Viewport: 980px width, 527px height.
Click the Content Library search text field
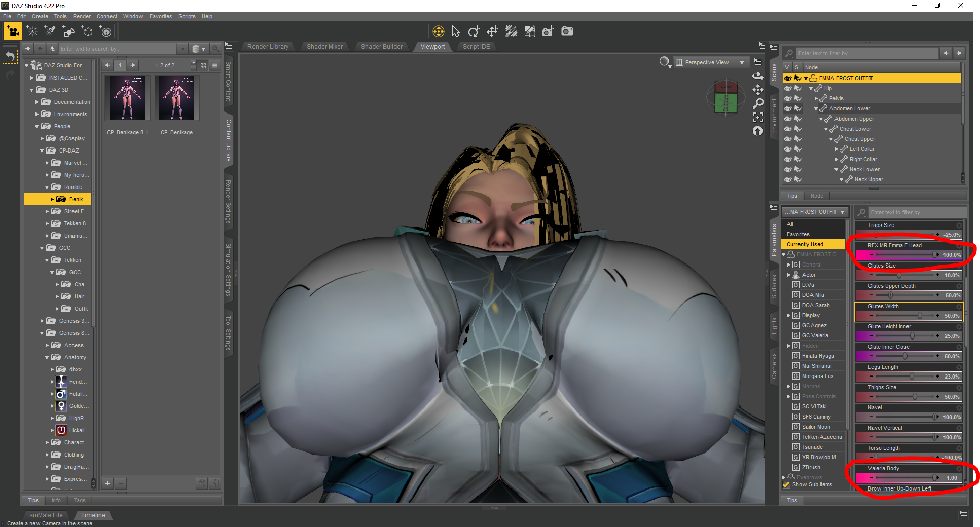click(117, 49)
